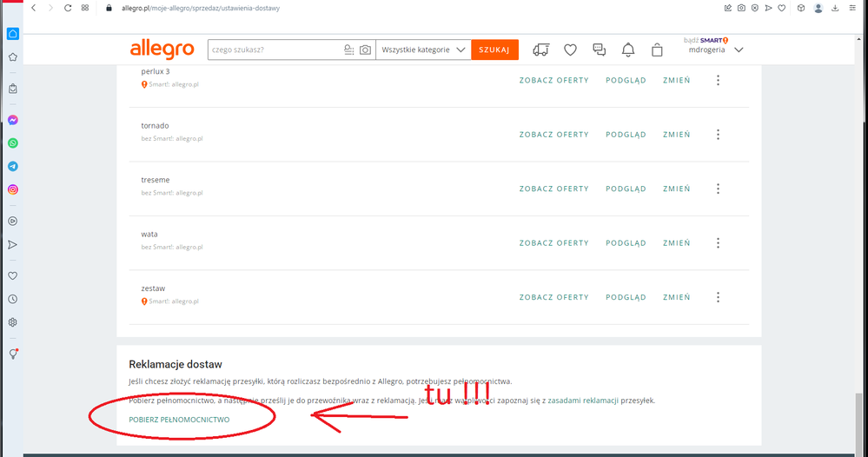
Task: Click the bądź SMART! label
Action: tap(706, 40)
